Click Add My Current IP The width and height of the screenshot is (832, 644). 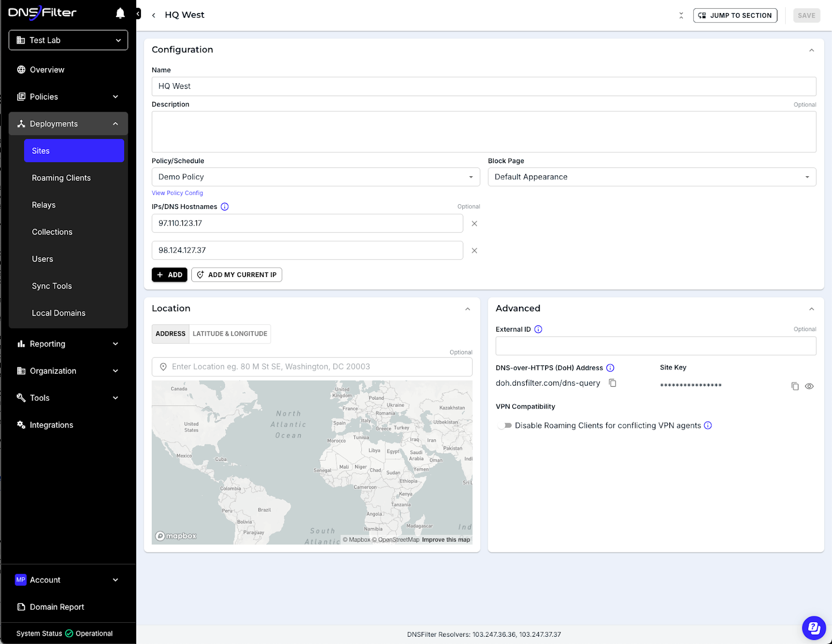pos(237,274)
